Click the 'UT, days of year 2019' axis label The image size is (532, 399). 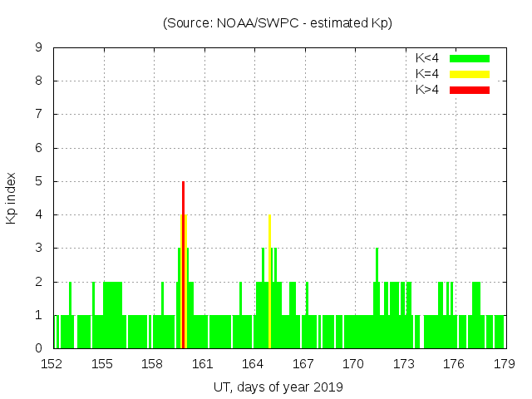tap(278, 387)
